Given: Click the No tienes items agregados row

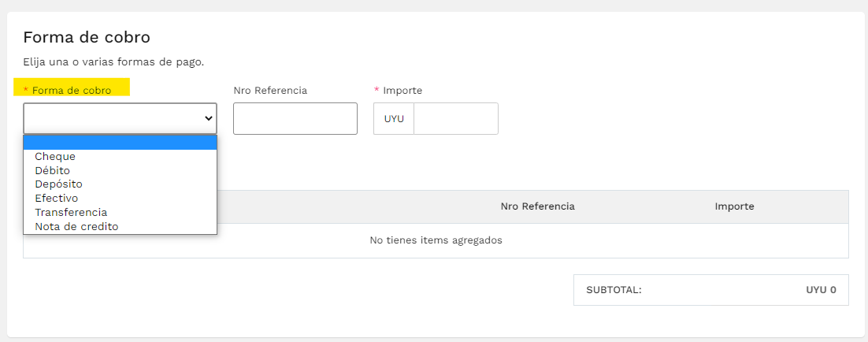Looking at the screenshot, I should tap(436, 240).
